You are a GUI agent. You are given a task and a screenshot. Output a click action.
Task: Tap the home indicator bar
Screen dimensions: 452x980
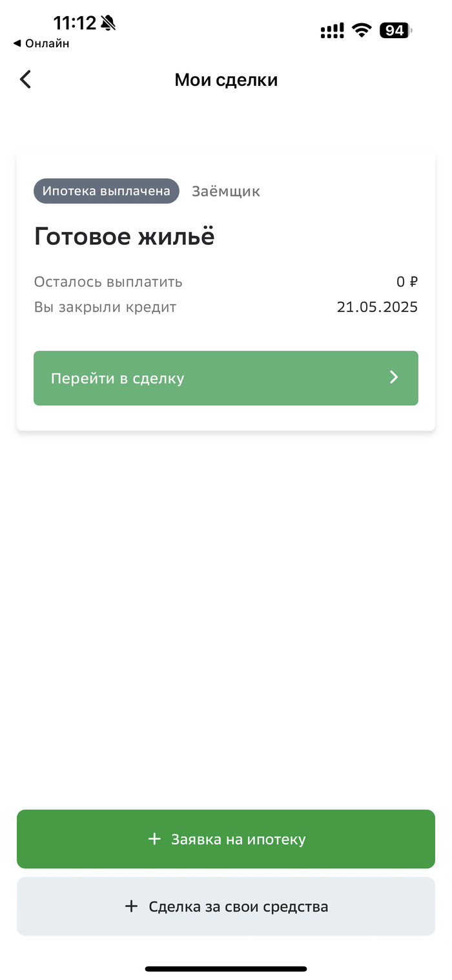tap(226, 968)
